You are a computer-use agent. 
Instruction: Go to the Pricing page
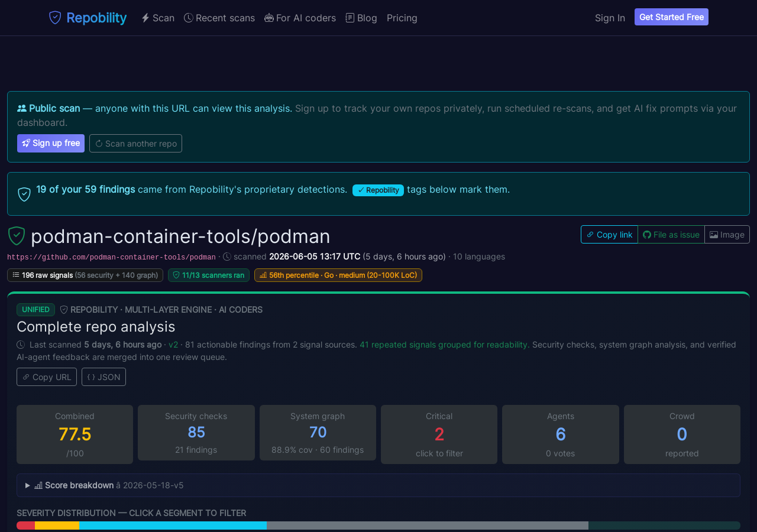(402, 18)
